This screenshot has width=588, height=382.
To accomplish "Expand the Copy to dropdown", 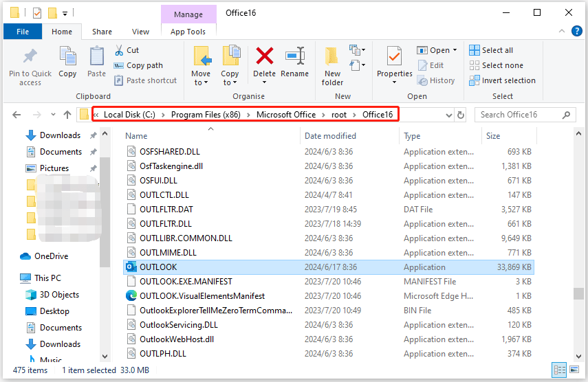I will pyautogui.click(x=230, y=83).
